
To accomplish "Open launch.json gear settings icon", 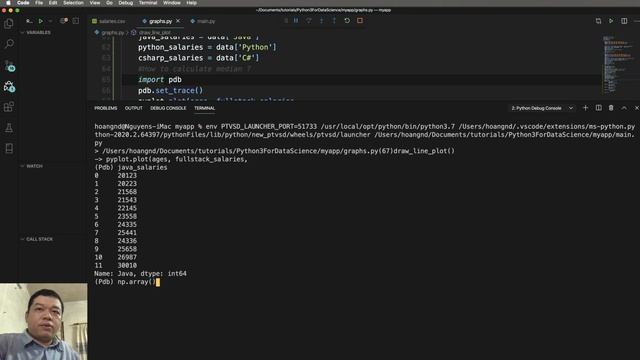I will coord(64,21).
